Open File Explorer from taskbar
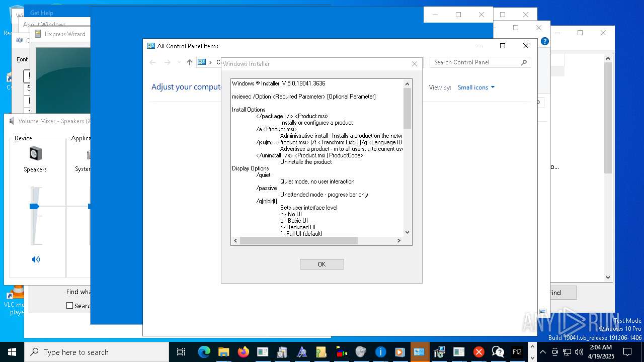Screen dimensions: 644x362 pyautogui.click(x=223, y=352)
